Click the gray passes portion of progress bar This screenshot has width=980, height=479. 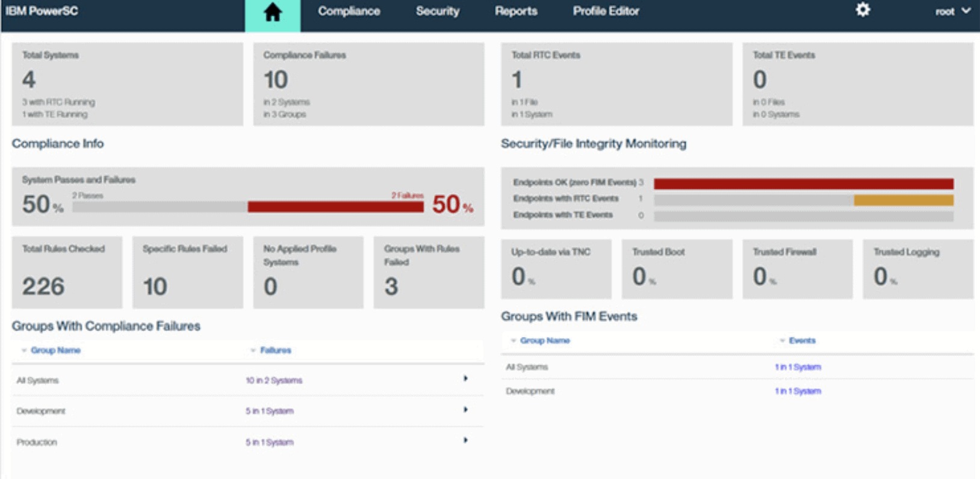pos(160,207)
